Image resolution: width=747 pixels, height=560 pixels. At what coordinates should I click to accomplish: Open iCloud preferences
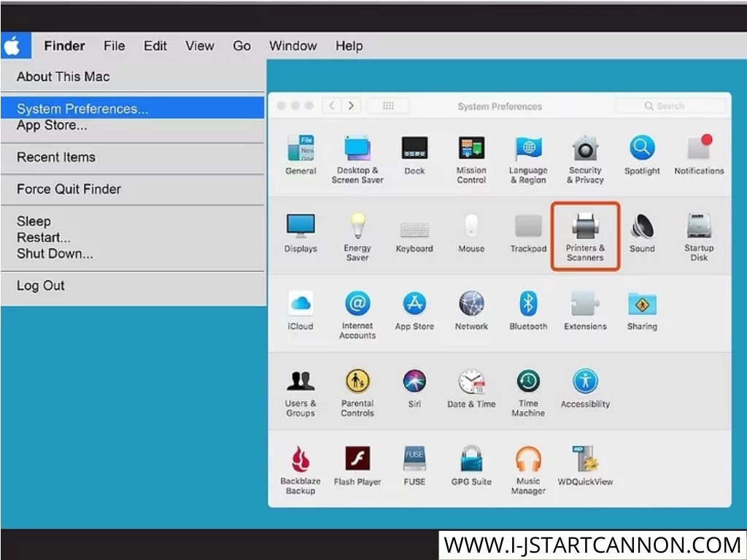click(301, 311)
